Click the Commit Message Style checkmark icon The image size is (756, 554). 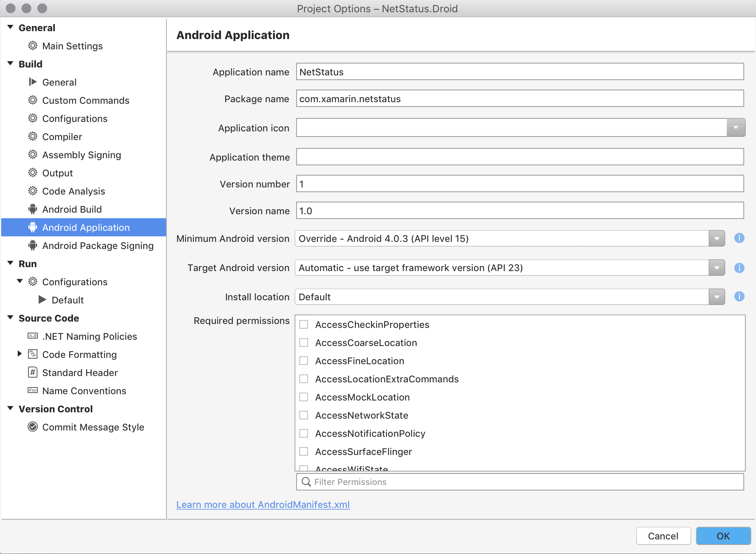[x=33, y=427]
